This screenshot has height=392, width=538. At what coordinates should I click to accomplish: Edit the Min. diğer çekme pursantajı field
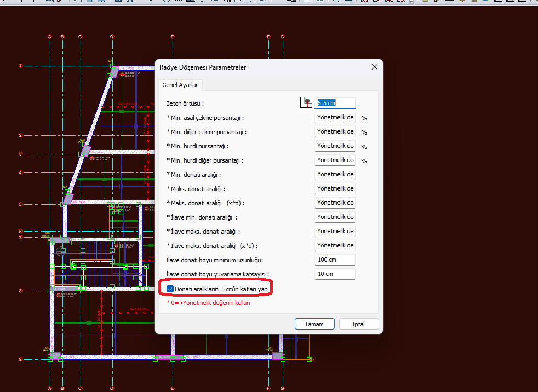click(335, 131)
